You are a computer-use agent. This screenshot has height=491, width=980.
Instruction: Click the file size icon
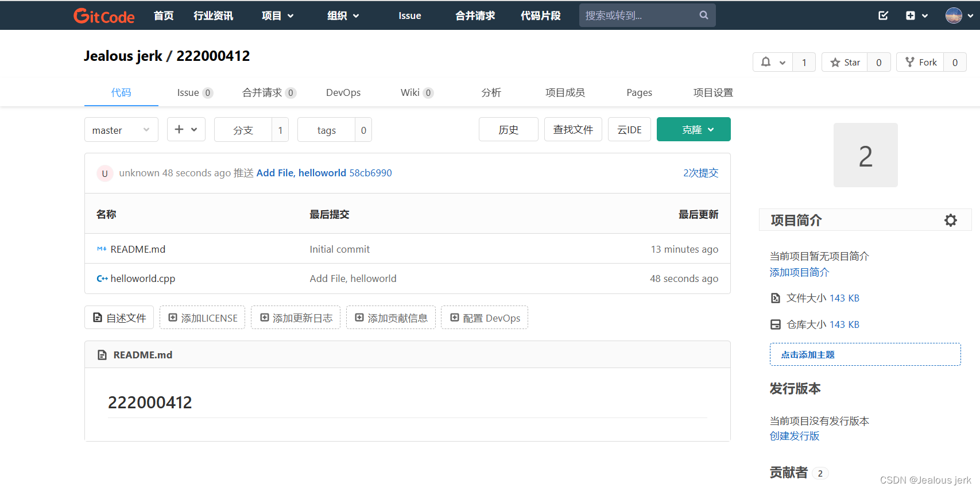pyautogui.click(x=776, y=298)
